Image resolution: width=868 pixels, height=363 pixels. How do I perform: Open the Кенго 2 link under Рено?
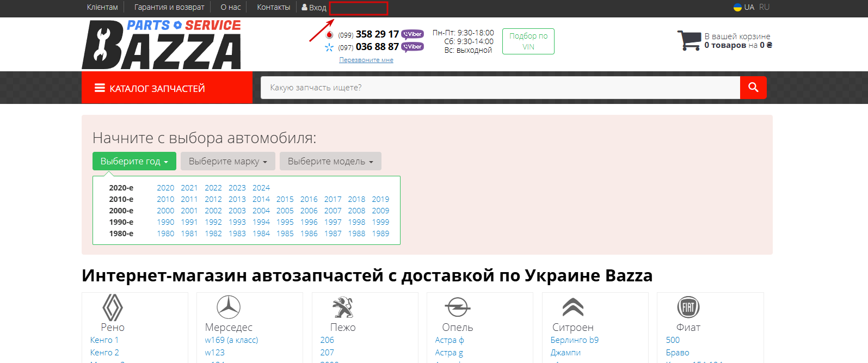pos(104,353)
